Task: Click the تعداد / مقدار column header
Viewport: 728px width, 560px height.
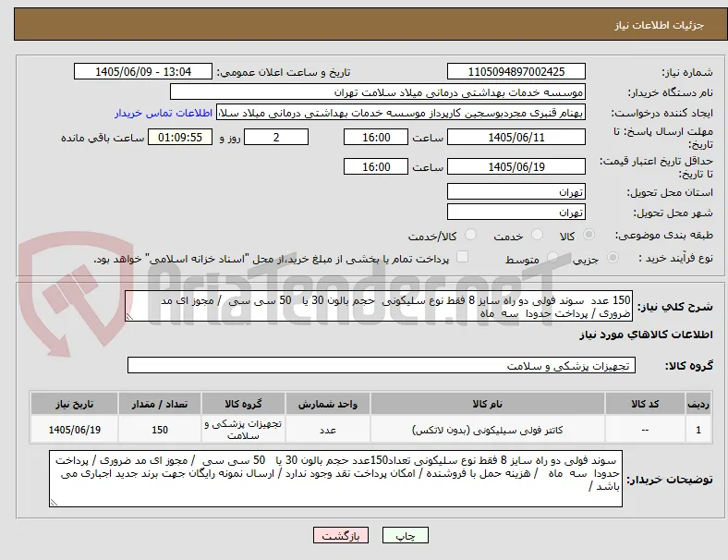Action: pyautogui.click(x=160, y=404)
